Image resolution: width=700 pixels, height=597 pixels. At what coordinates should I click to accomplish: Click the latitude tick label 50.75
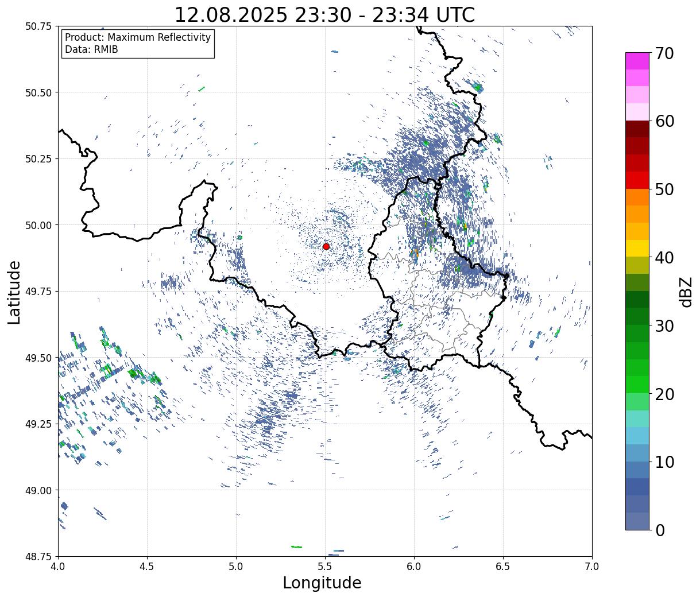click(x=38, y=26)
